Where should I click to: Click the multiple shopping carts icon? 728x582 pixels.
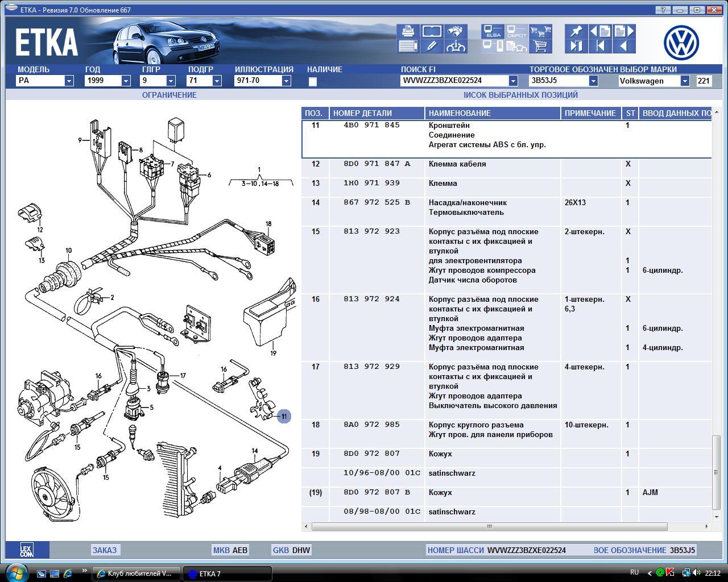(540, 31)
